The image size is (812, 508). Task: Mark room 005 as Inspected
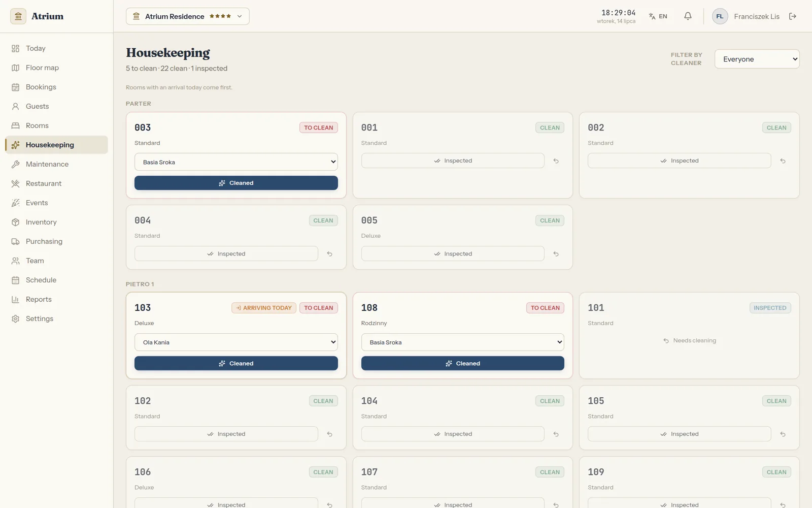pos(453,254)
